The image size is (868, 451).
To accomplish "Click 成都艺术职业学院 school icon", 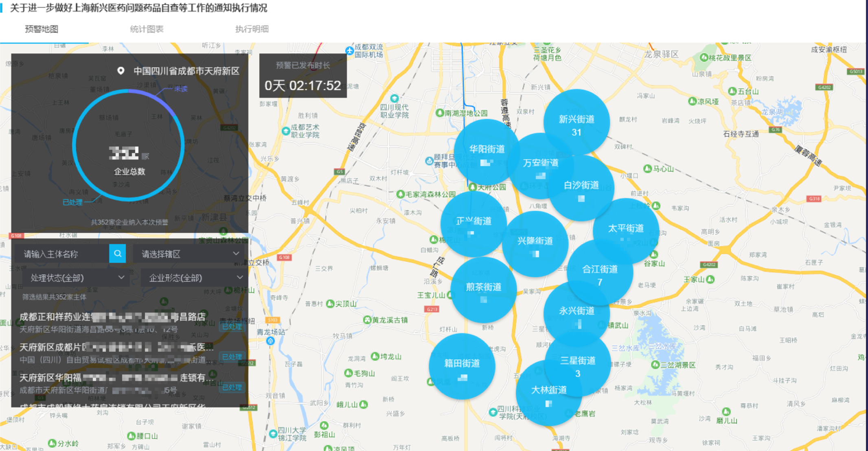I will [286, 131].
